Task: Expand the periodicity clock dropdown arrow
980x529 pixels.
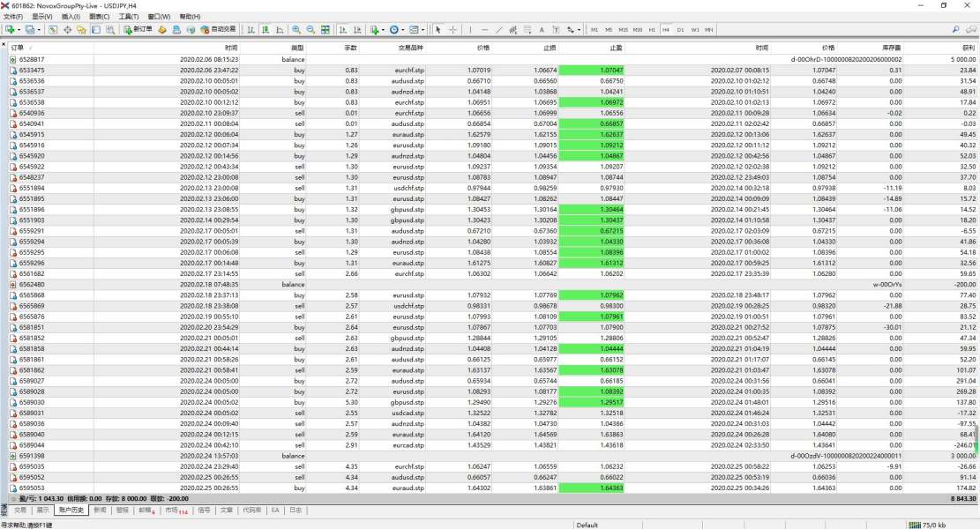Action: point(402,30)
